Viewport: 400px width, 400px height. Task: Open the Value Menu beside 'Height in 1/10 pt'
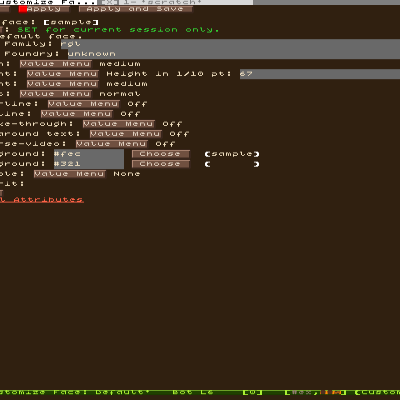63,74
